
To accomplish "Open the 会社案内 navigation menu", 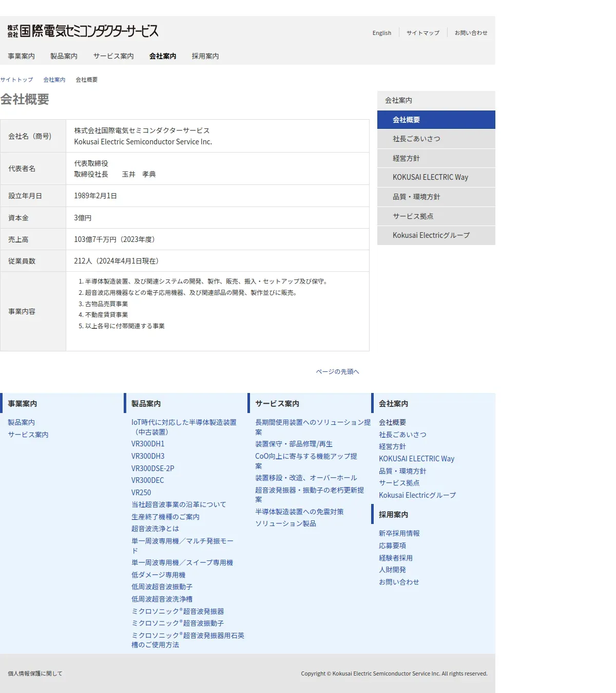I will point(163,56).
